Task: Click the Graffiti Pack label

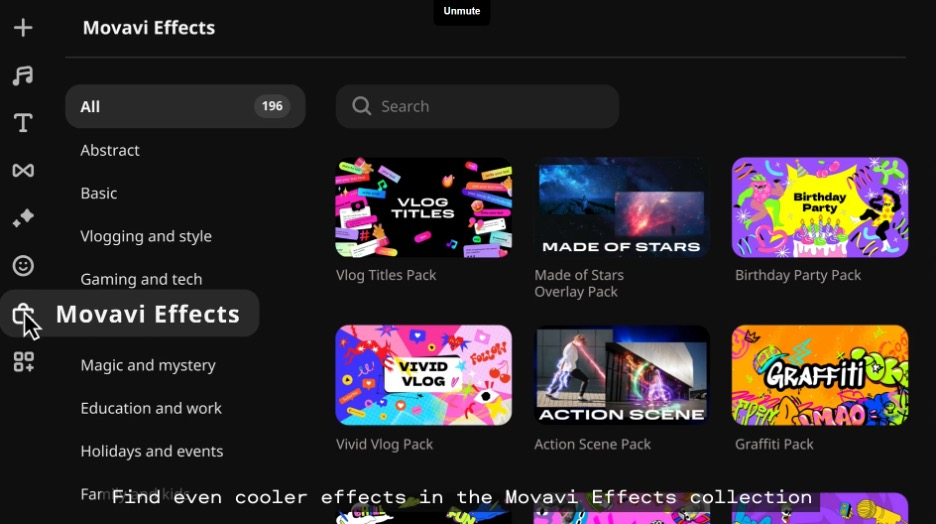Action: [x=774, y=444]
